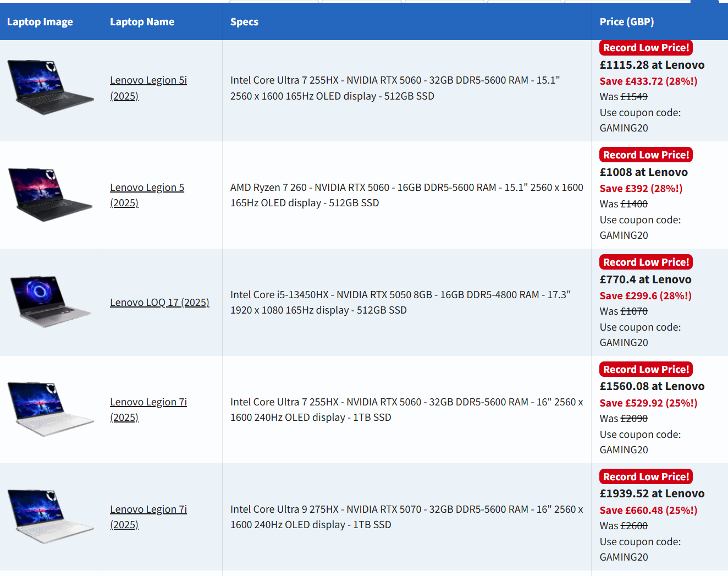Click the Save £299.6 (28%!) text

click(x=646, y=296)
